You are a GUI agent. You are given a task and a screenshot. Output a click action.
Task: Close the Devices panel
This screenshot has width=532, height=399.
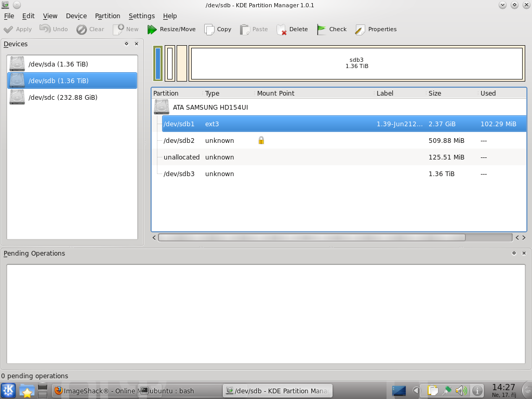(137, 44)
